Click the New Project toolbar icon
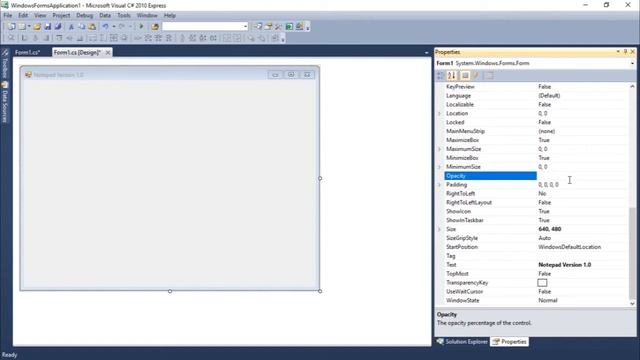 11,27
